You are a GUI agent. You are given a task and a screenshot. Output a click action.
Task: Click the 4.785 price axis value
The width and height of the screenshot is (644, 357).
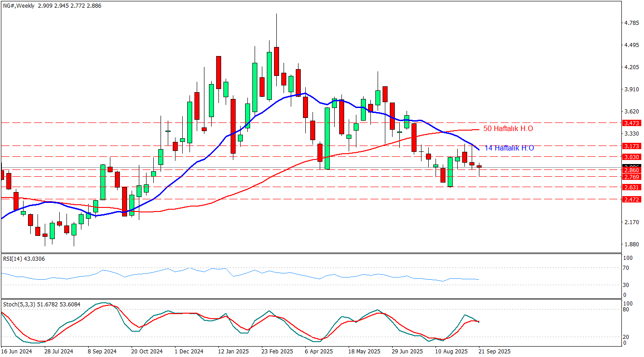[631, 23]
